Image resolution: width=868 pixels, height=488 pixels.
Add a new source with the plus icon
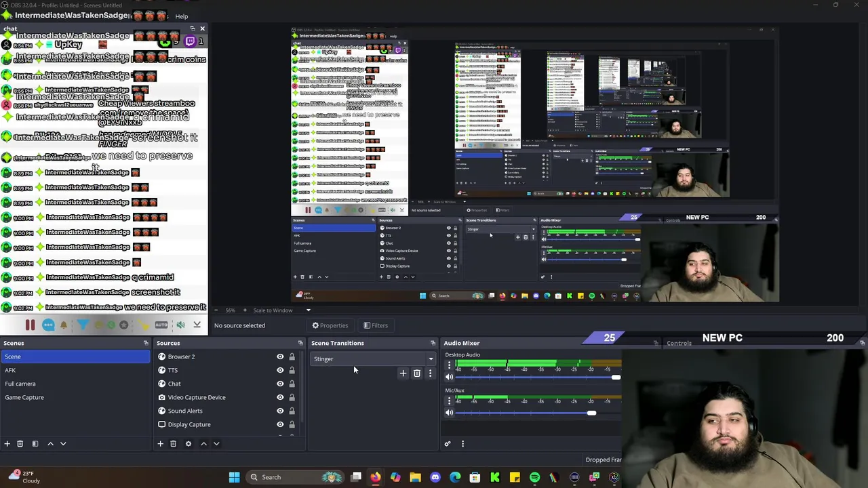(161, 444)
